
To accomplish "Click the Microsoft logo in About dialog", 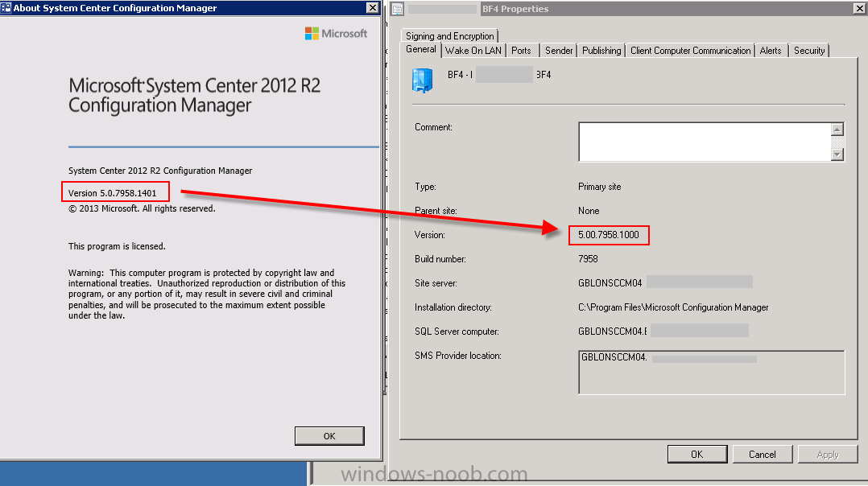I will (336, 34).
